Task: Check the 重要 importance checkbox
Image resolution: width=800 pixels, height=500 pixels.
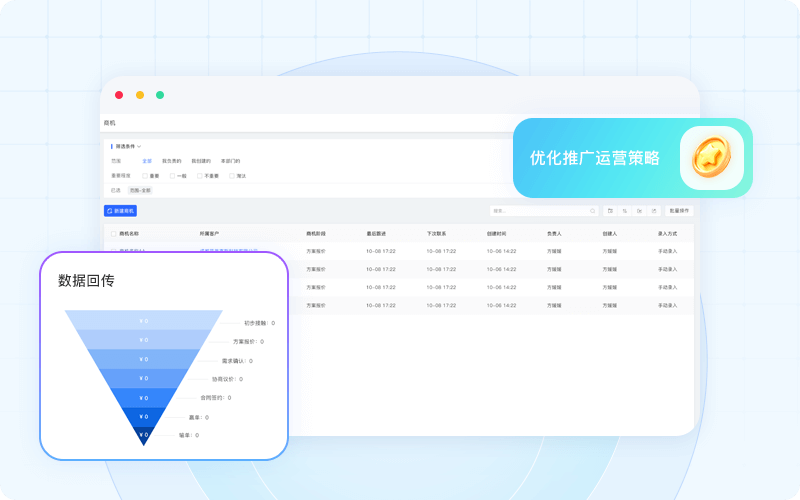Action: [x=144, y=175]
